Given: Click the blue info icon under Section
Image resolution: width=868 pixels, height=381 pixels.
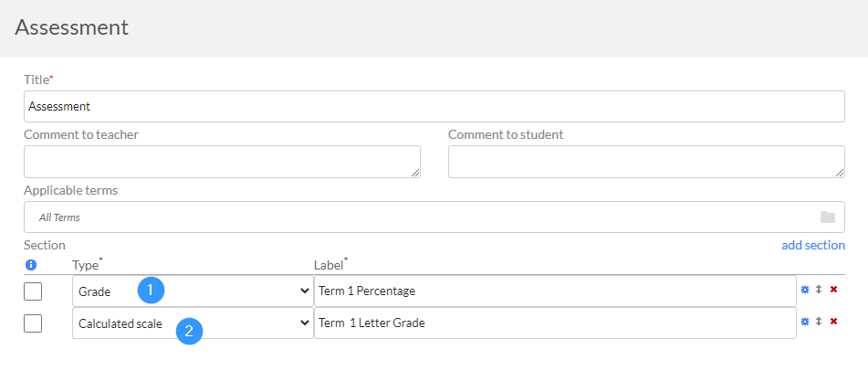Looking at the screenshot, I should pos(31,265).
